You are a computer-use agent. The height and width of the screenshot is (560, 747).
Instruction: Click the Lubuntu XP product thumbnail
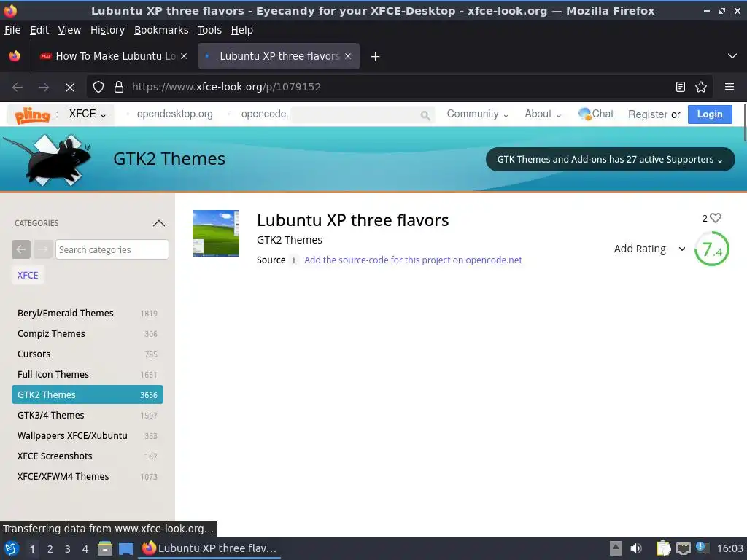pyautogui.click(x=216, y=233)
